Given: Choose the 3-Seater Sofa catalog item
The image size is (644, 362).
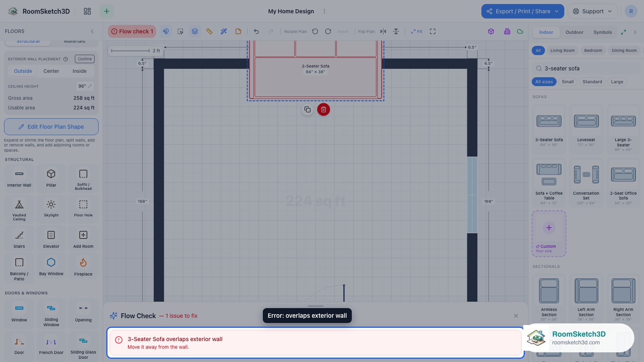Looking at the screenshot, I should tap(549, 129).
